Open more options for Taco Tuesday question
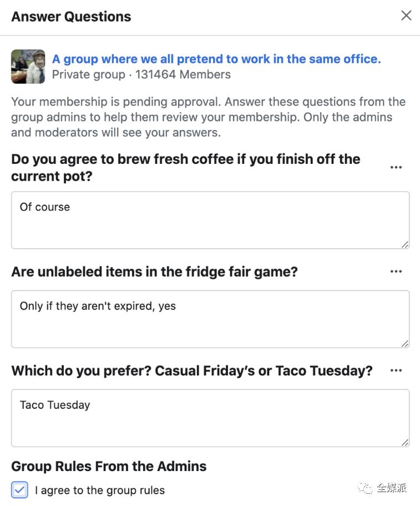 (396, 370)
